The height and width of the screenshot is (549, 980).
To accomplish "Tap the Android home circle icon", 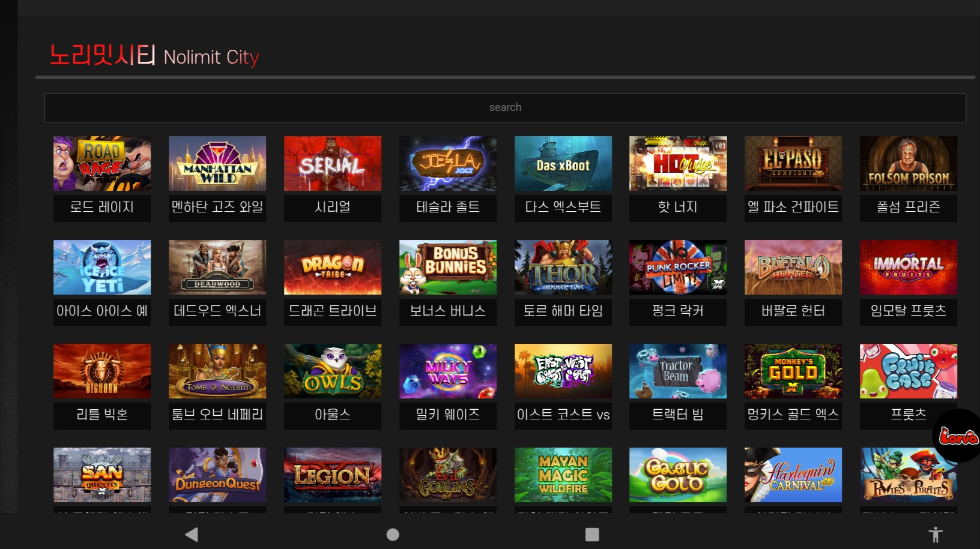I will click(393, 534).
